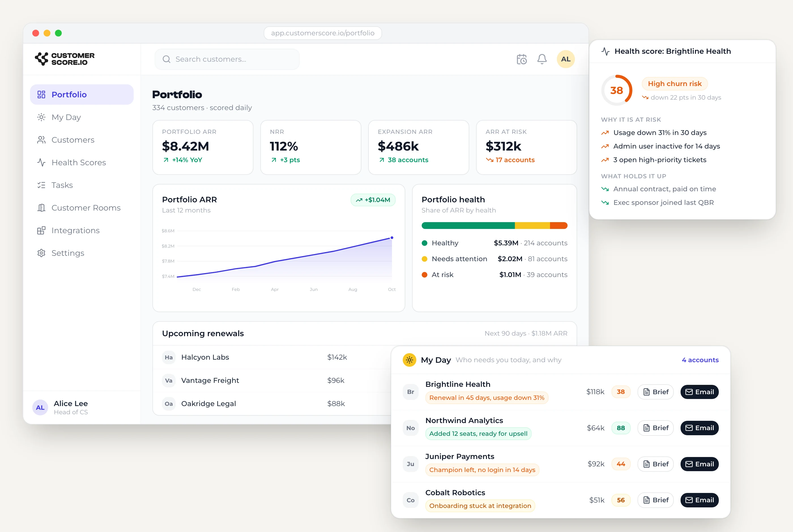
Task: Open the Expansion ARR $486k card
Action: tap(419, 147)
